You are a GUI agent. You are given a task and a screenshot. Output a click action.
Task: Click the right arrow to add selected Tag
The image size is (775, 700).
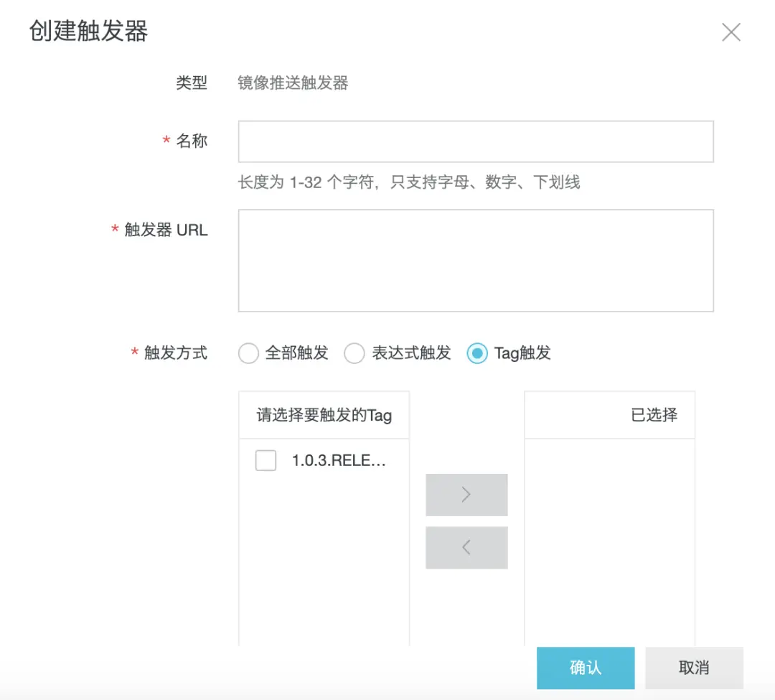pyautogui.click(x=466, y=495)
